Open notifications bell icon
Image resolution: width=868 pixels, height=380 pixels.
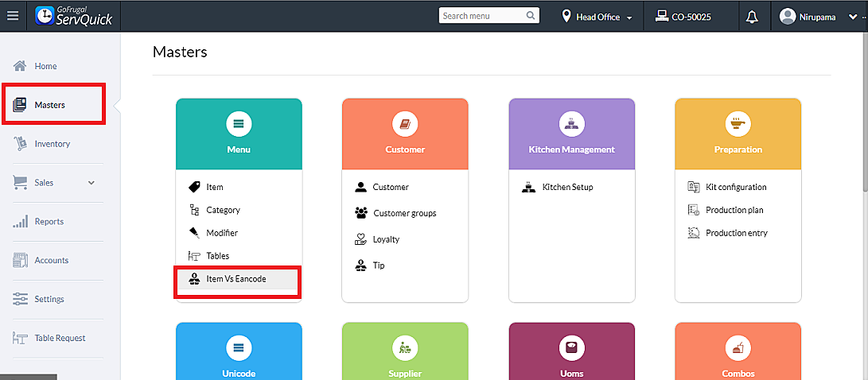pos(751,17)
